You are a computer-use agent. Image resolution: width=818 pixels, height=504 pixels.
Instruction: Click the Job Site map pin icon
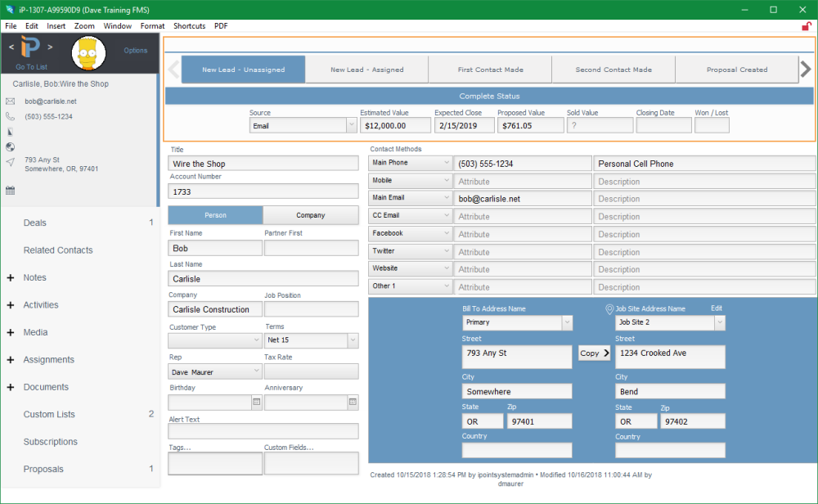(x=609, y=309)
